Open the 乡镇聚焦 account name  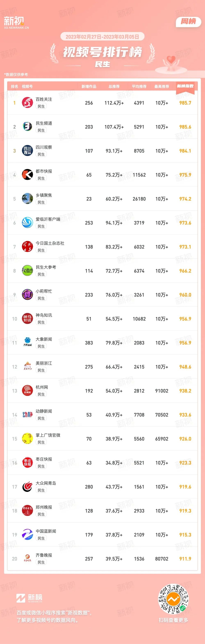click(44, 195)
